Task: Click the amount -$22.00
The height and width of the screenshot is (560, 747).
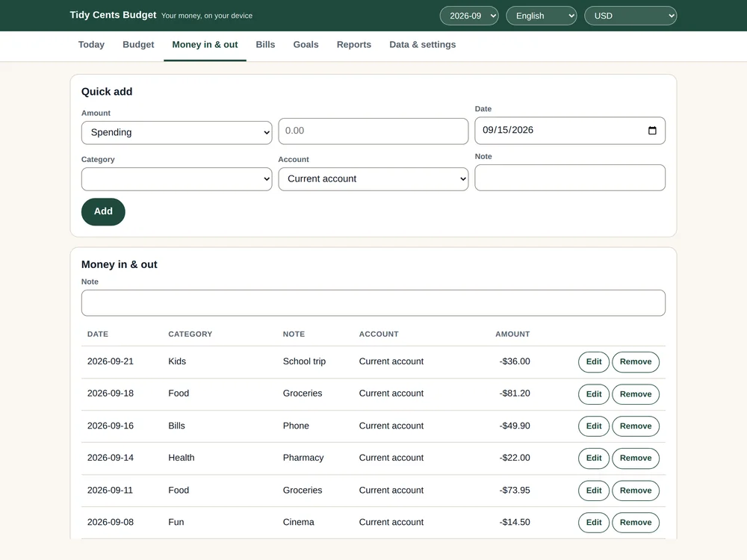Action: [515, 458]
